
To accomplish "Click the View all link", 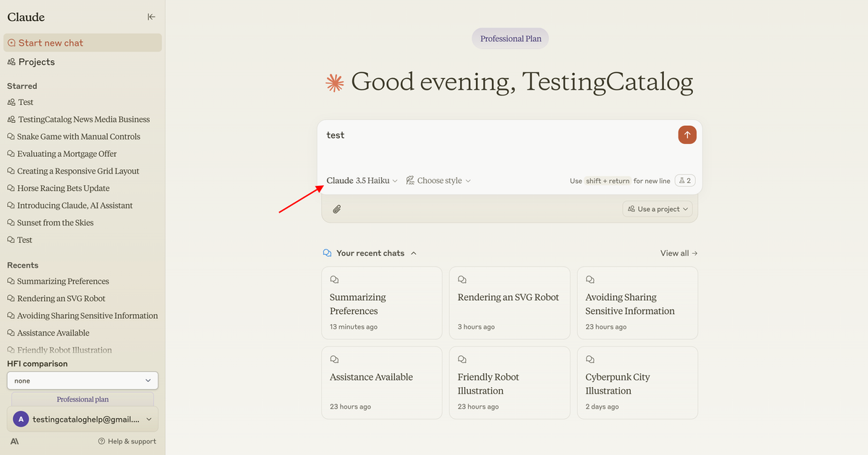I will click(x=678, y=252).
